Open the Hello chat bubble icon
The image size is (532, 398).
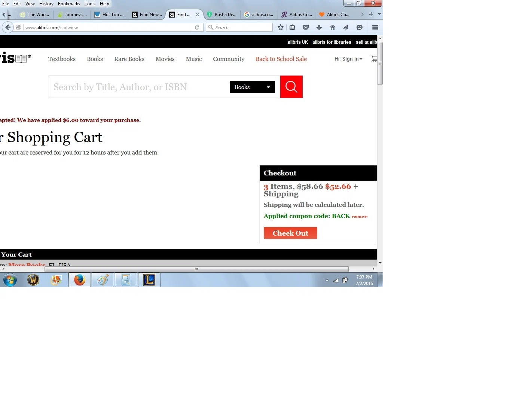(360, 27)
